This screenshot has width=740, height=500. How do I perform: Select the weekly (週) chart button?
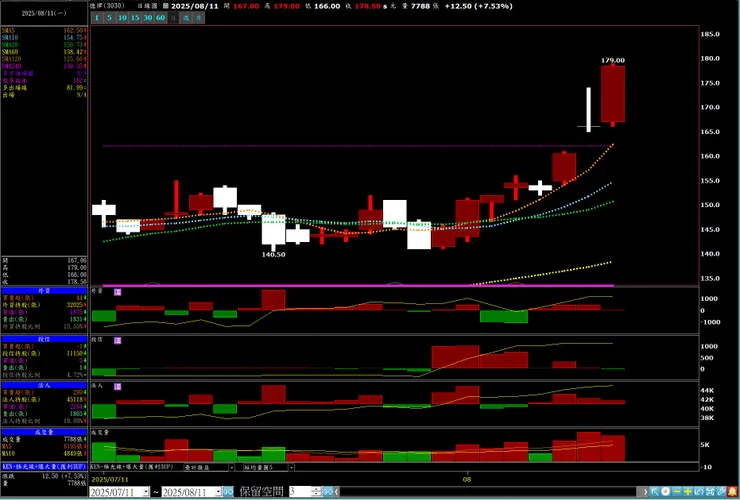[x=186, y=18]
